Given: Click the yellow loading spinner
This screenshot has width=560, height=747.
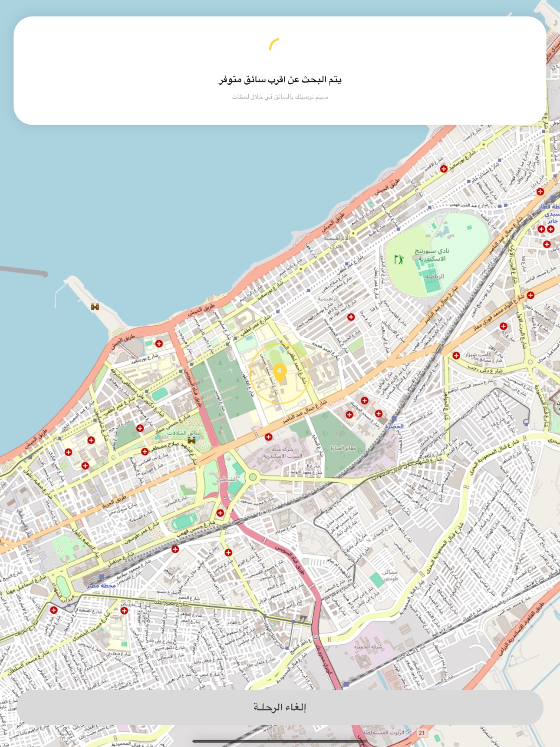Looking at the screenshot, I should (x=274, y=44).
